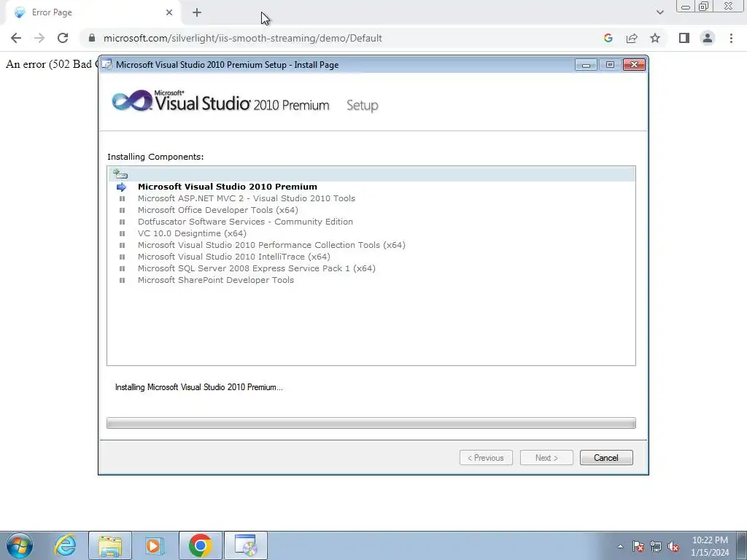Click the blue arrow beside Visual Studio 2010 Premium

click(x=122, y=187)
